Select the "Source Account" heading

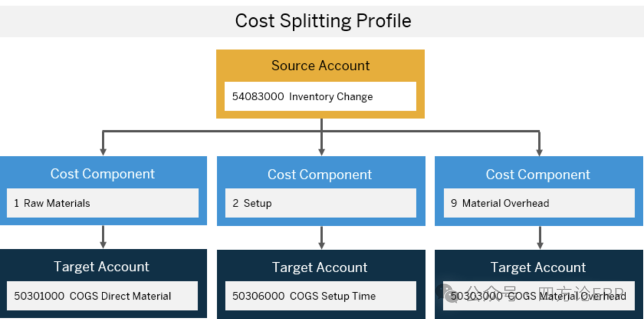pyautogui.click(x=320, y=66)
